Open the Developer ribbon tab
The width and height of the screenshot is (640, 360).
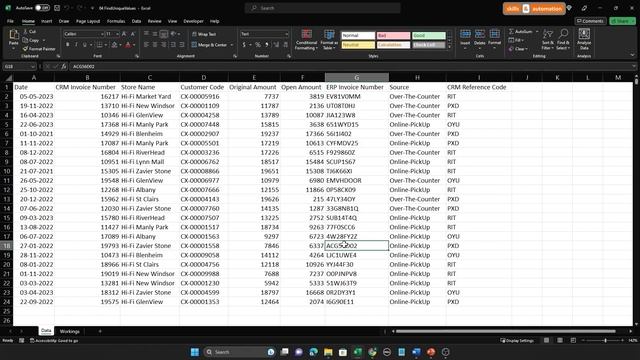[x=193, y=21]
